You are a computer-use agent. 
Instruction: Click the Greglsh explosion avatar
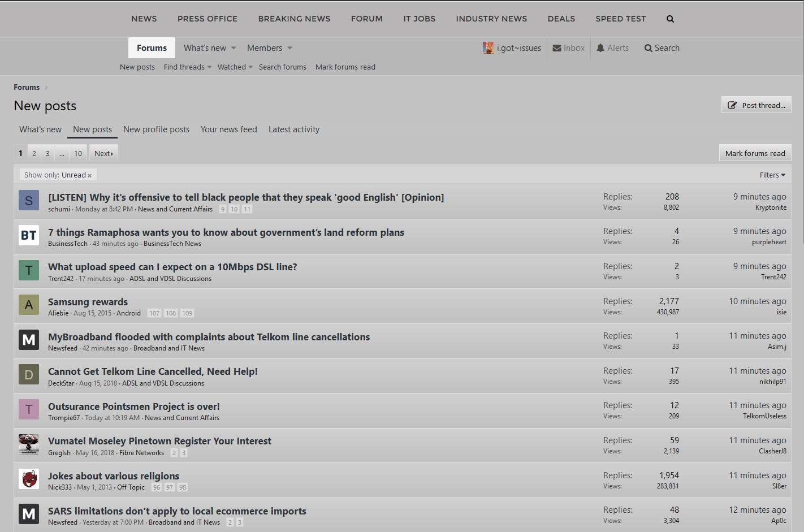point(29,444)
